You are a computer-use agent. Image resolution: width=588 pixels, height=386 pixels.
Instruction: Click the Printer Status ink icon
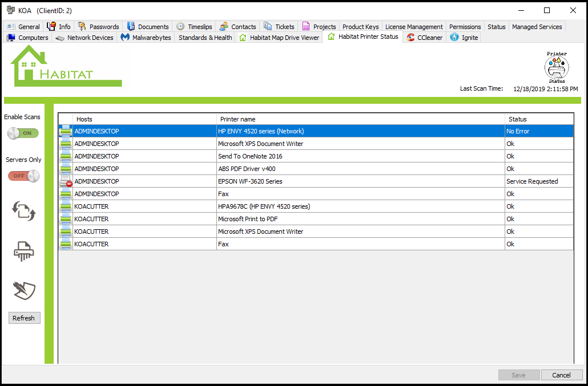556,68
